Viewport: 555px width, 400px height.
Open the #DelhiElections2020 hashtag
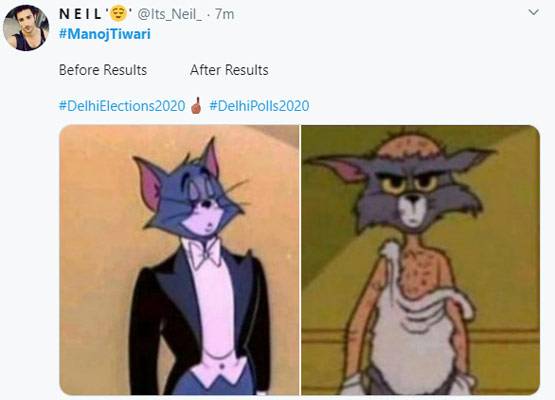point(122,106)
